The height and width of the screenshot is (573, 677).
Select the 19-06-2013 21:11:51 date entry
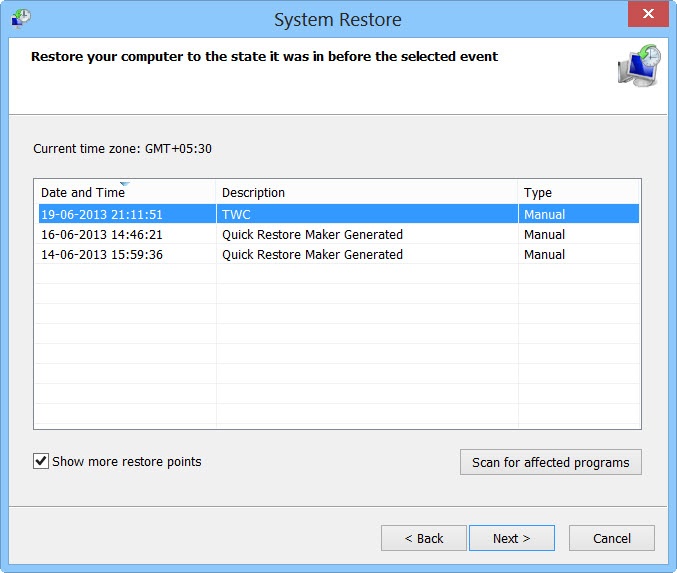coord(101,214)
